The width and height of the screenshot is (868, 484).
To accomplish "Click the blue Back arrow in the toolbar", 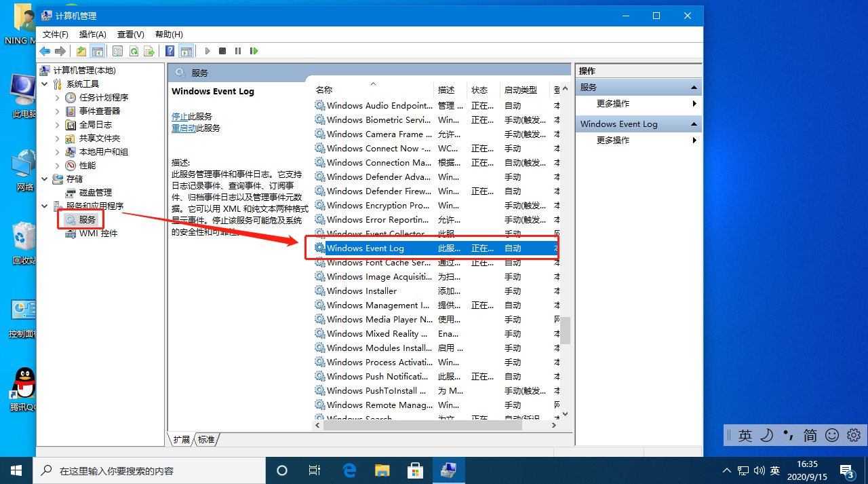I will pyautogui.click(x=45, y=51).
